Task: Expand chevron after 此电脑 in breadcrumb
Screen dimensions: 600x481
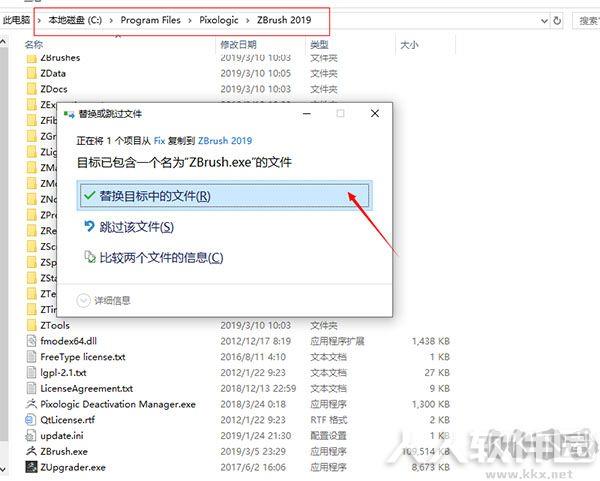Action: click(39, 20)
